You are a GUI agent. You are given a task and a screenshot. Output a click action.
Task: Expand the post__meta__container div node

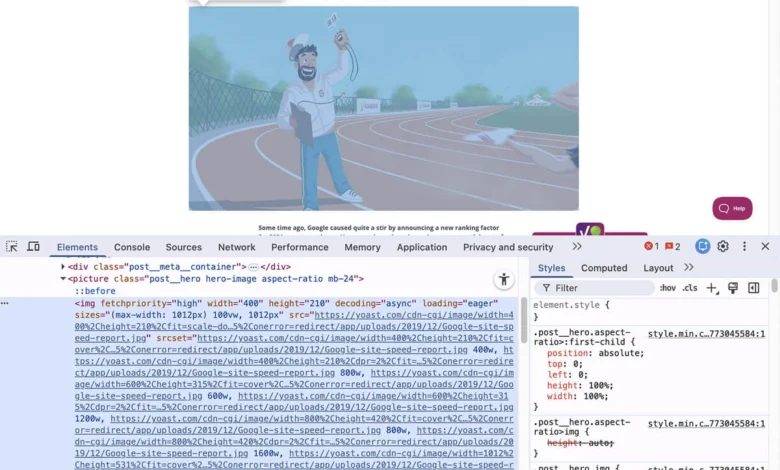[x=63, y=267]
